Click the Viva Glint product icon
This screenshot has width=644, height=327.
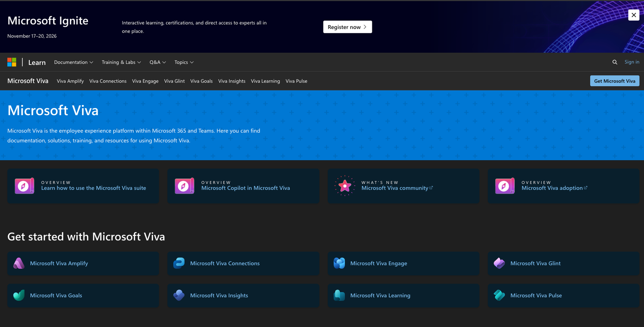(499, 263)
